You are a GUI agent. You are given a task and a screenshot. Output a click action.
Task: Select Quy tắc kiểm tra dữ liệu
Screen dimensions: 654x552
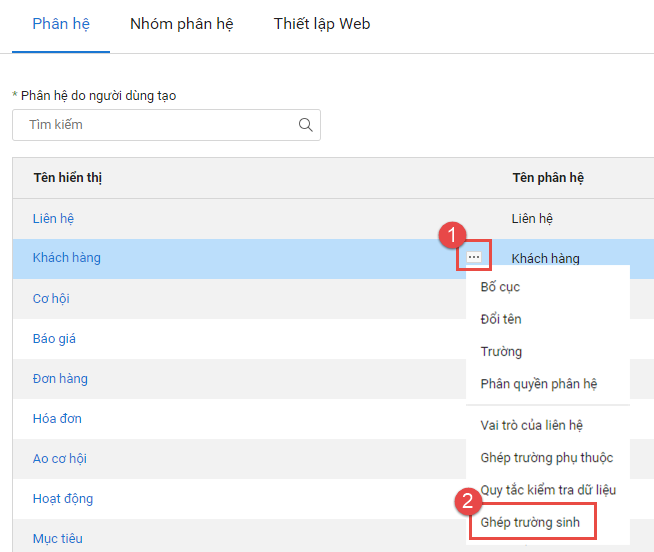point(548,489)
